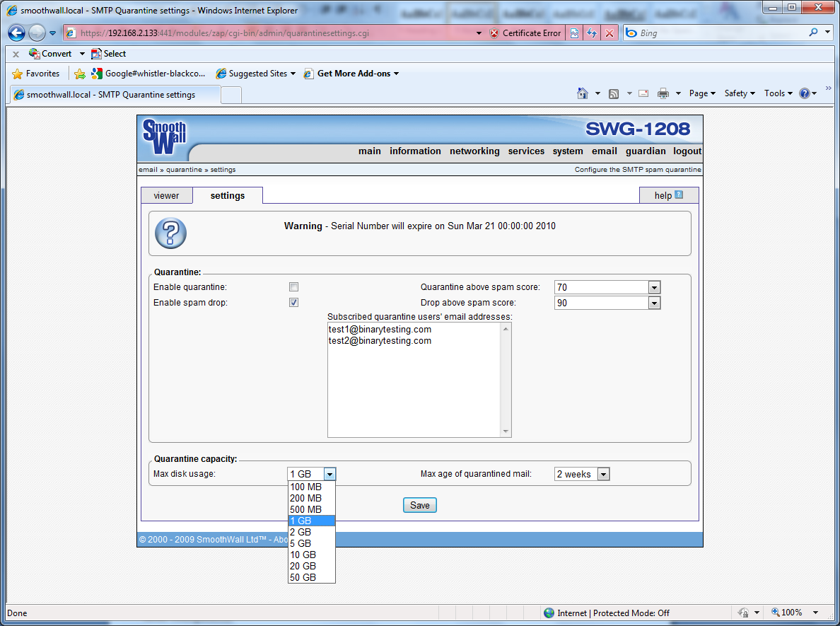Open the main navigation menu
This screenshot has height=626, width=840.
pos(370,151)
